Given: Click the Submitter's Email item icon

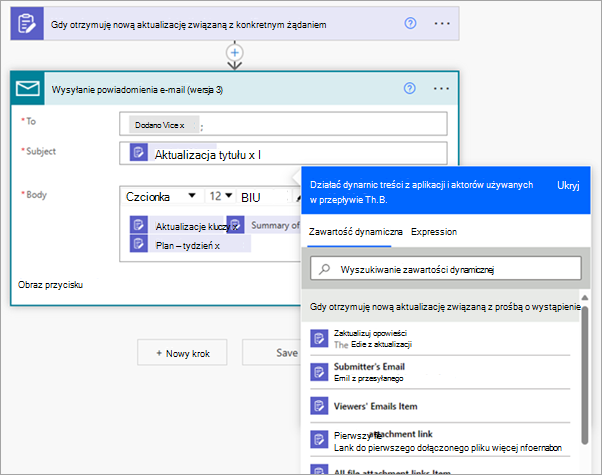Looking at the screenshot, I should point(319,372).
